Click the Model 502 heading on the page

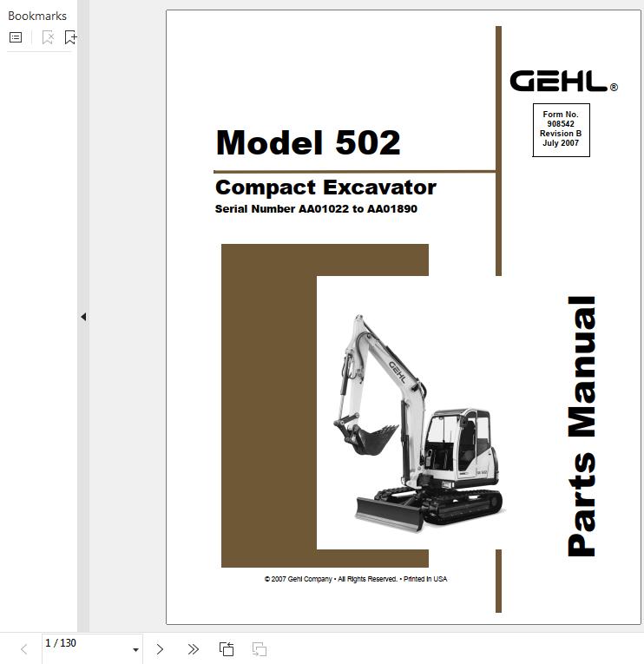click(308, 142)
